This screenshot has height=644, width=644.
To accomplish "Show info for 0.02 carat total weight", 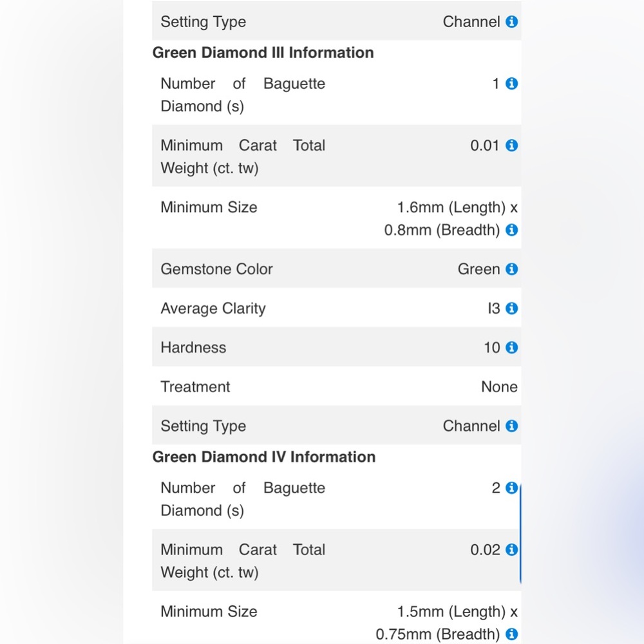I will click(x=511, y=549).
